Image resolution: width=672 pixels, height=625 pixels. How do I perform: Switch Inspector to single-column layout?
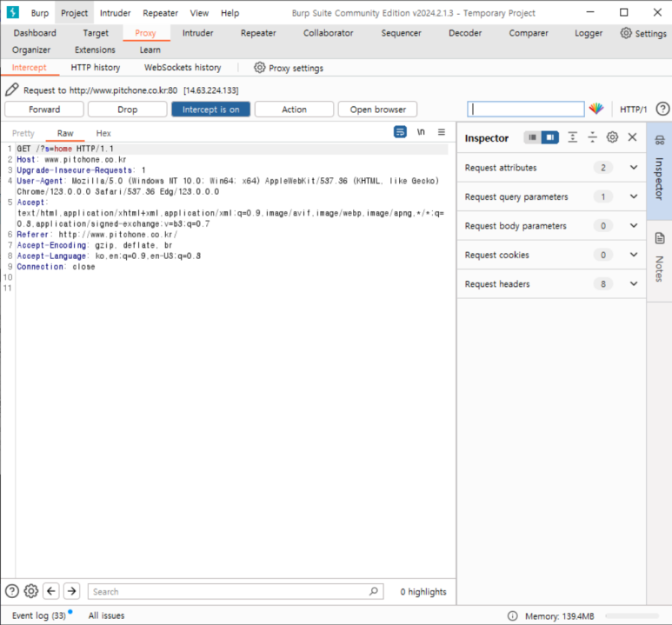[532, 137]
